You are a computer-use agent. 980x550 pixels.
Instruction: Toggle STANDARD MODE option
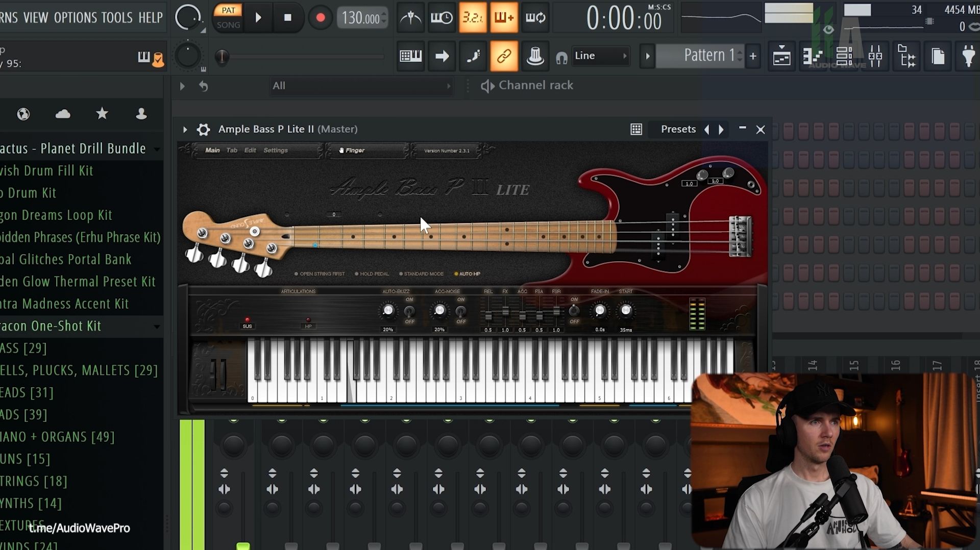pos(421,274)
